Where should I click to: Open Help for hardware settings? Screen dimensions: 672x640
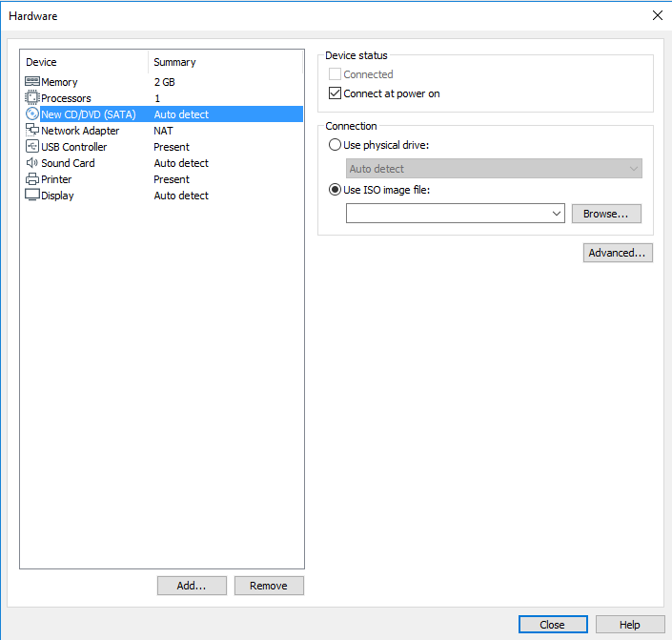[629, 625]
